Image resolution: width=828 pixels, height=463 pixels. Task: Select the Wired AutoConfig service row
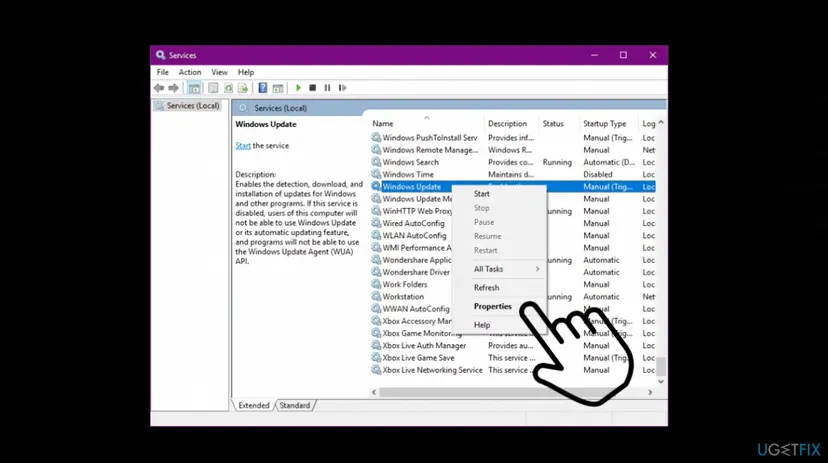513,223
